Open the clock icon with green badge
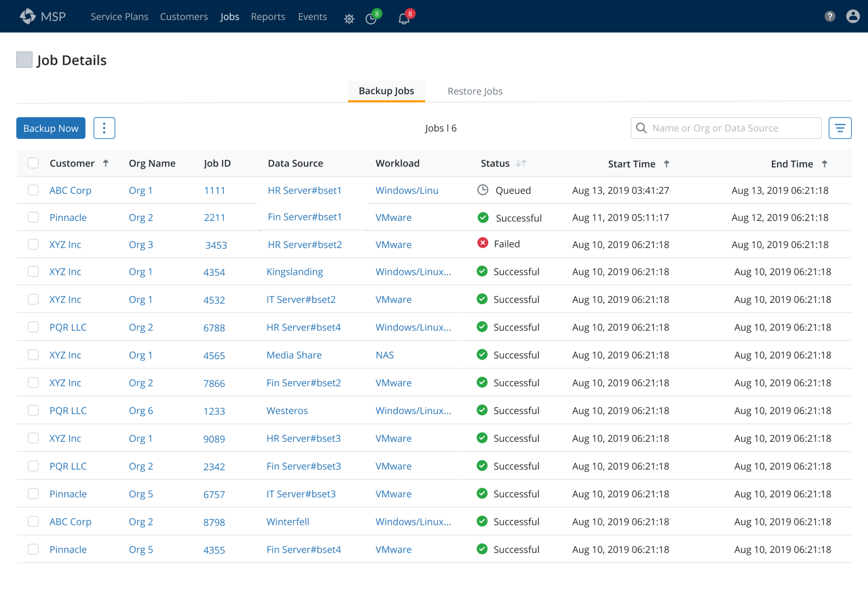Viewport: 868px width, 599px height. 371,19
